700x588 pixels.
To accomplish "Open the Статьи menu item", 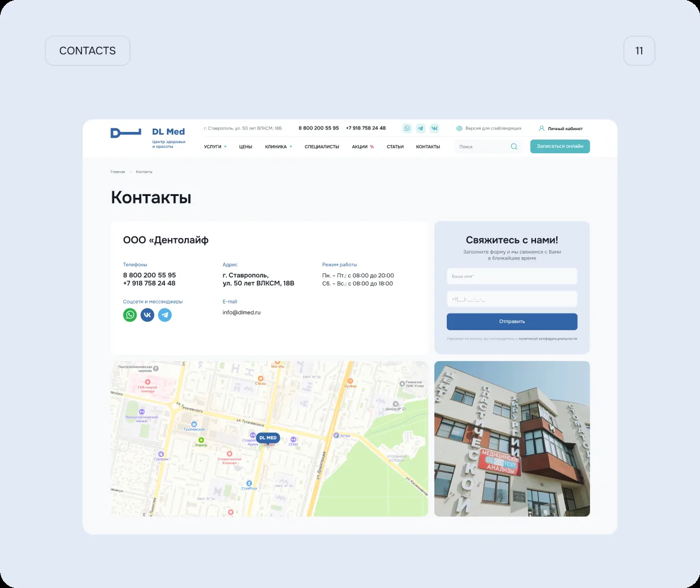I will [x=395, y=147].
